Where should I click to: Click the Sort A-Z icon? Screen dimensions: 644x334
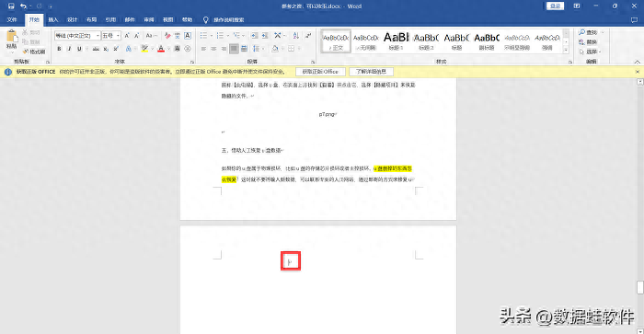coord(295,36)
